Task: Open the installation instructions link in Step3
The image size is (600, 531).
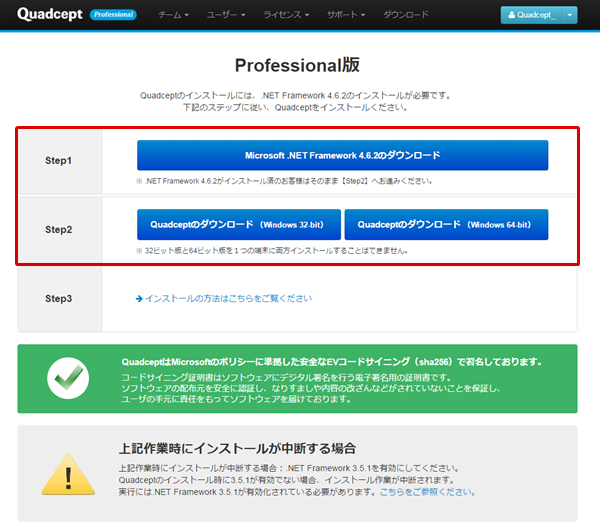Action: [x=228, y=298]
